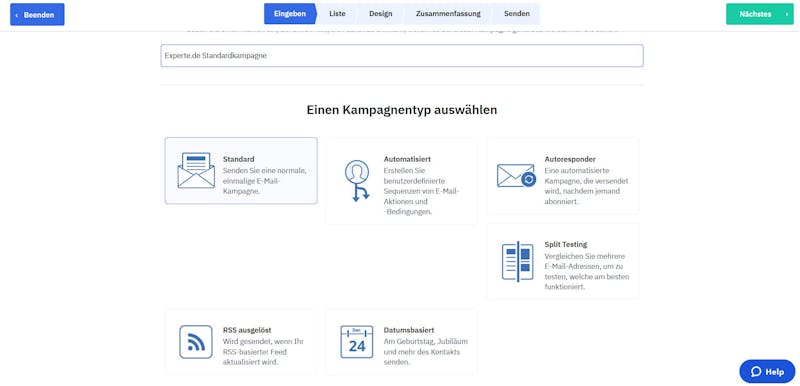The height and width of the screenshot is (386, 800).
Task: Proceed with the Nächstes button
Action: (x=760, y=14)
